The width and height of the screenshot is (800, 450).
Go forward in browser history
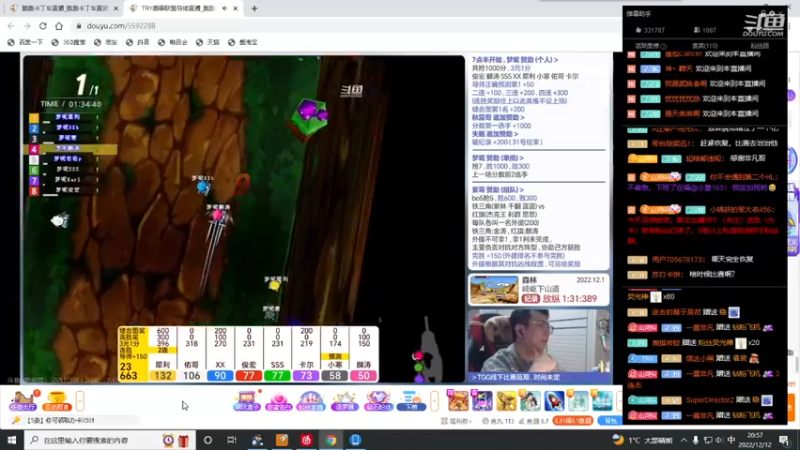(x=27, y=26)
